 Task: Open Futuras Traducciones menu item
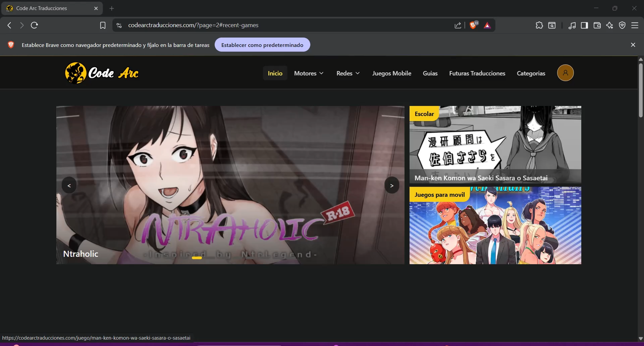[x=477, y=73]
